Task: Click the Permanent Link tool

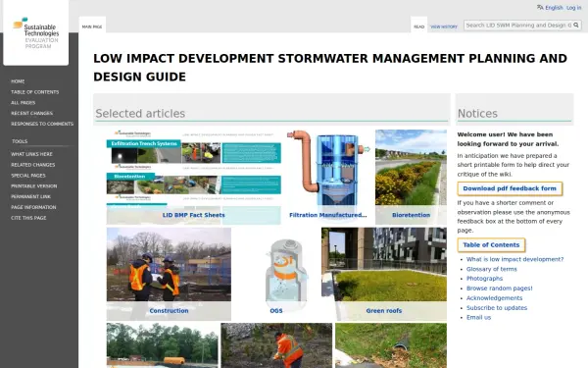Action: tap(30, 196)
